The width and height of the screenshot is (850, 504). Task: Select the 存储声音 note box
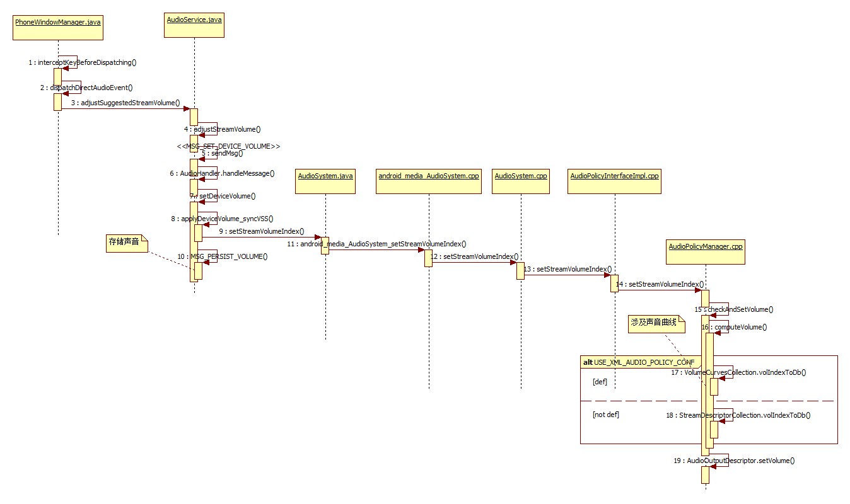(x=126, y=243)
